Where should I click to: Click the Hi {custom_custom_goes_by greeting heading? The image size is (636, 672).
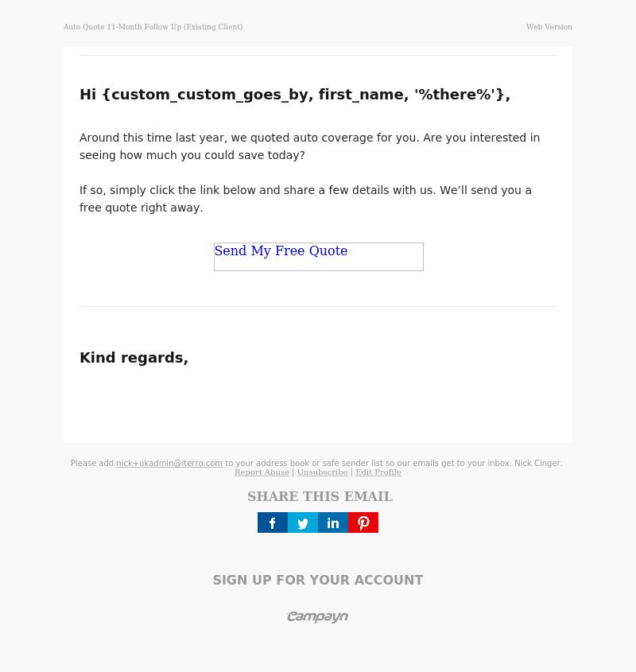(x=295, y=95)
